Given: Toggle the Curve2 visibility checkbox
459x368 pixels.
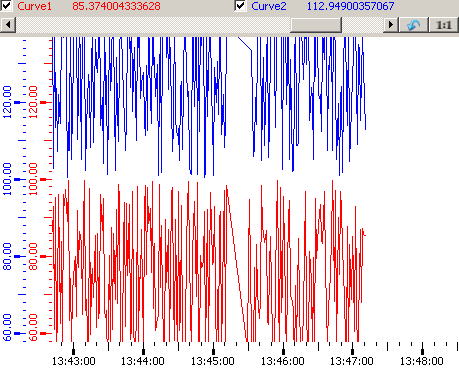Looking at the screenshot, I should [x=240, y=6].
